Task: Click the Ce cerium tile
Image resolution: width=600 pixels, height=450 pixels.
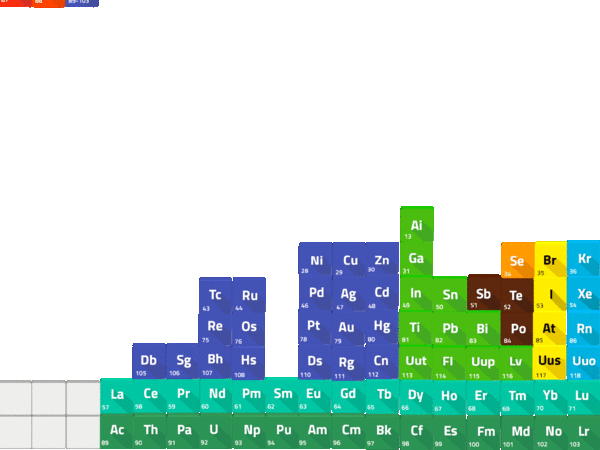Action: pyautogui.click(x=150, y=396)
